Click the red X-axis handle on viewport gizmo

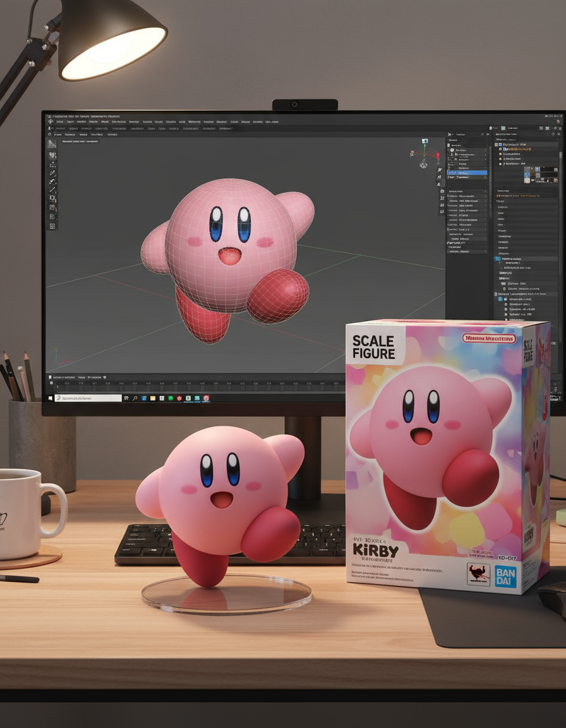437,155
